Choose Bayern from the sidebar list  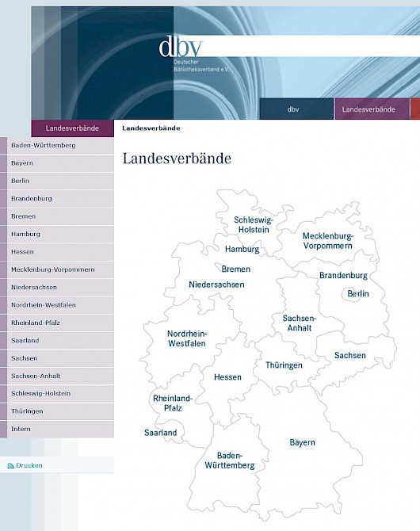coord(57,163)
